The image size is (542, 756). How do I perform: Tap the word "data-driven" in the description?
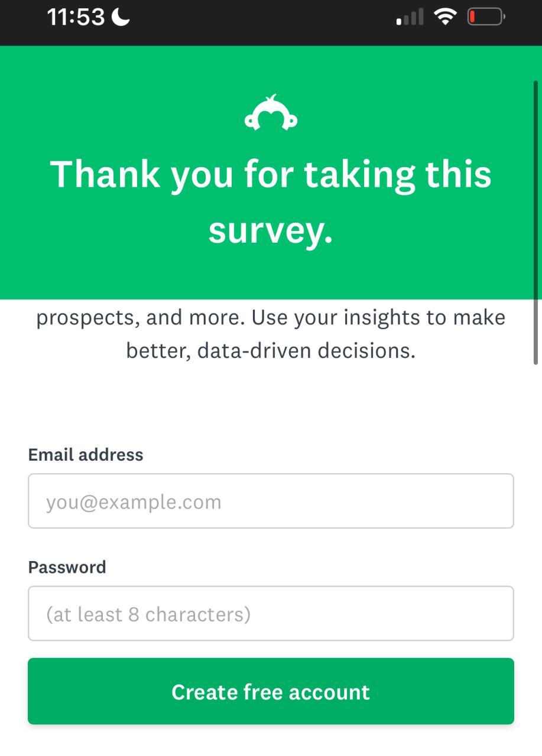click(x=254, y=351)
